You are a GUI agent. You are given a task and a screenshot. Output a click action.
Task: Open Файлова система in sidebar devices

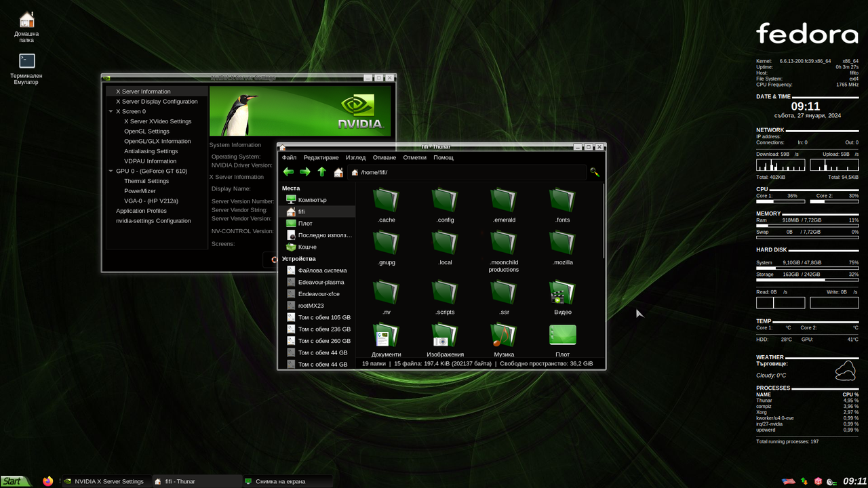317,270
